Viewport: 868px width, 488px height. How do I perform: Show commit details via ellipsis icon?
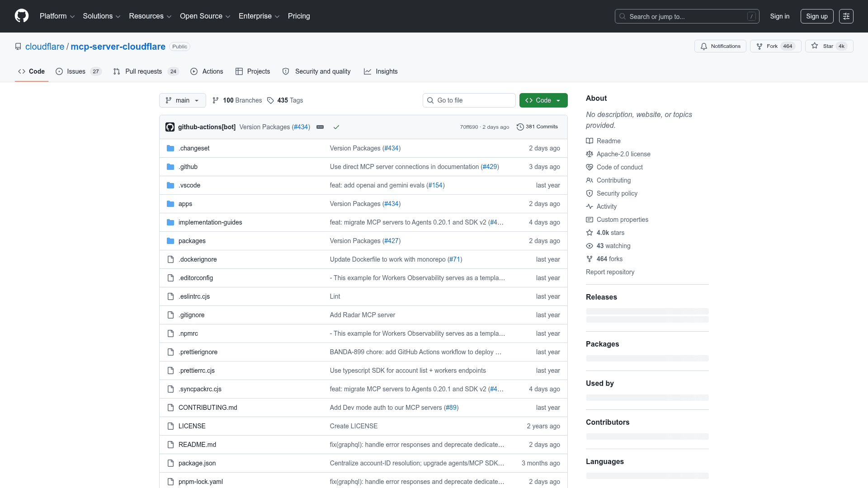pos(320,127)
